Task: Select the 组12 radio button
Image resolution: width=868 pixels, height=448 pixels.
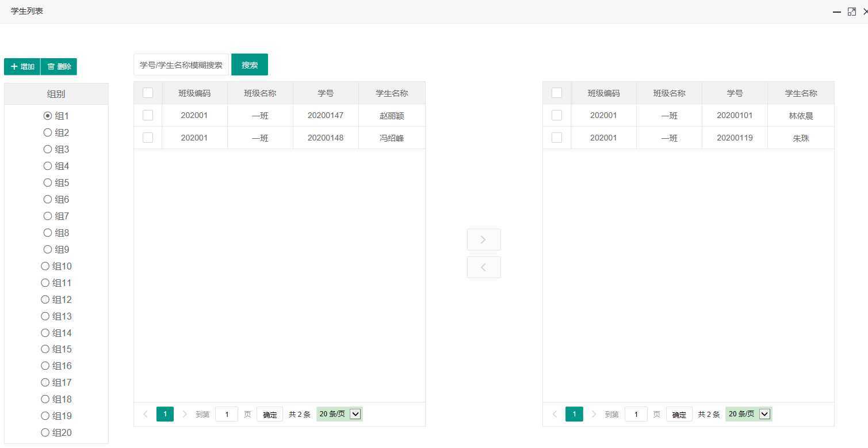Action: [45, 299]
